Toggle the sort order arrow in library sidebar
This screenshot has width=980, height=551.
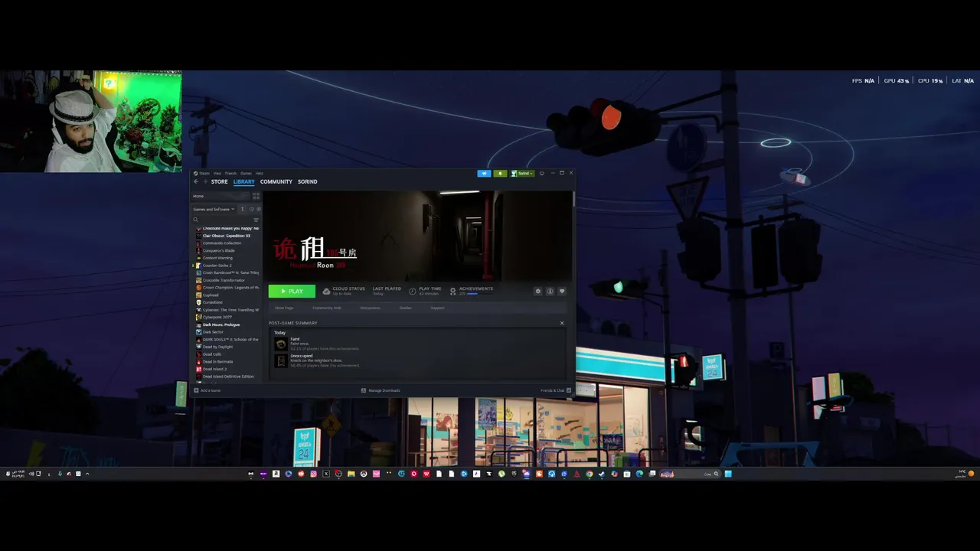242,209
